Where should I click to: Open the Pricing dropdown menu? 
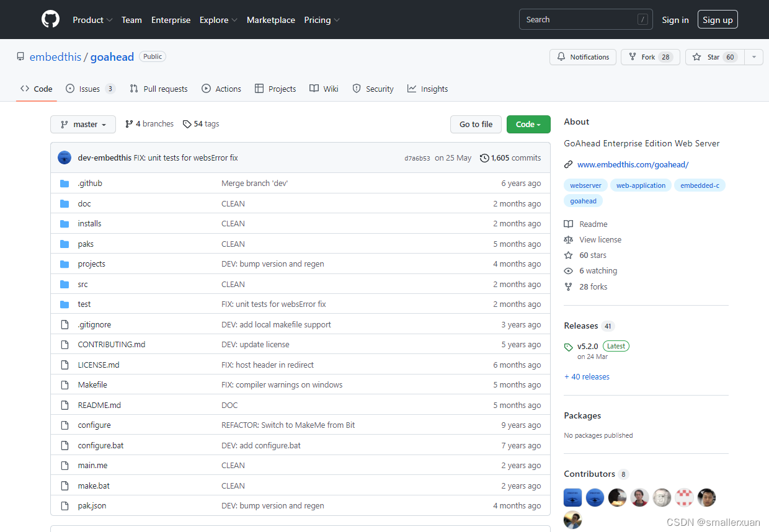(322, 20)
